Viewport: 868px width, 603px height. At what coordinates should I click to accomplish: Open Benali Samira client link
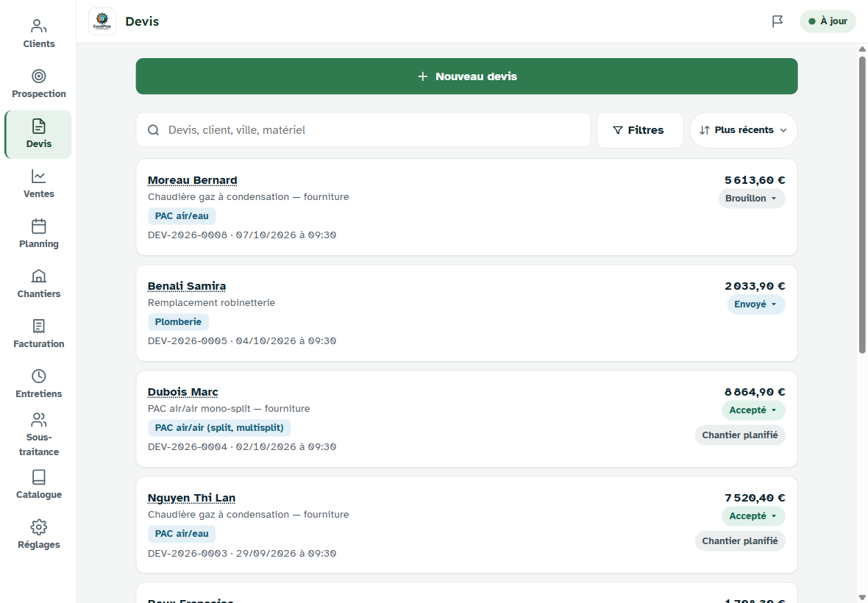[x=187, y=286]
